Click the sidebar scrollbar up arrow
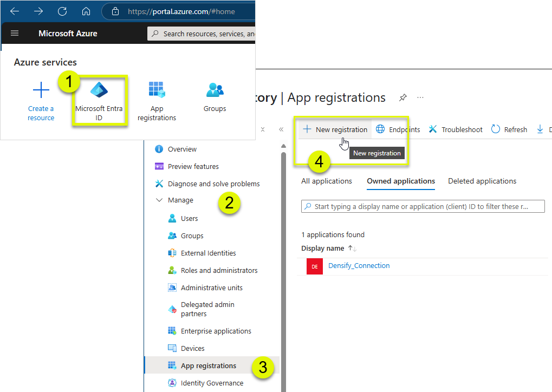 pos(283,146)
